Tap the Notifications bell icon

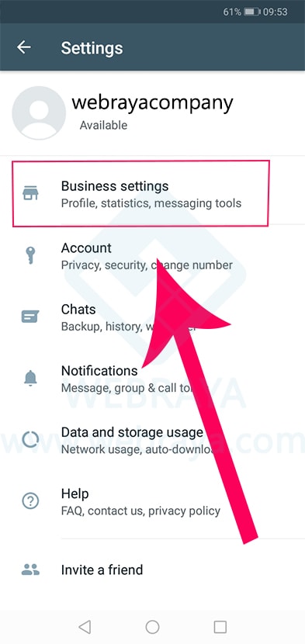(30, 379)
